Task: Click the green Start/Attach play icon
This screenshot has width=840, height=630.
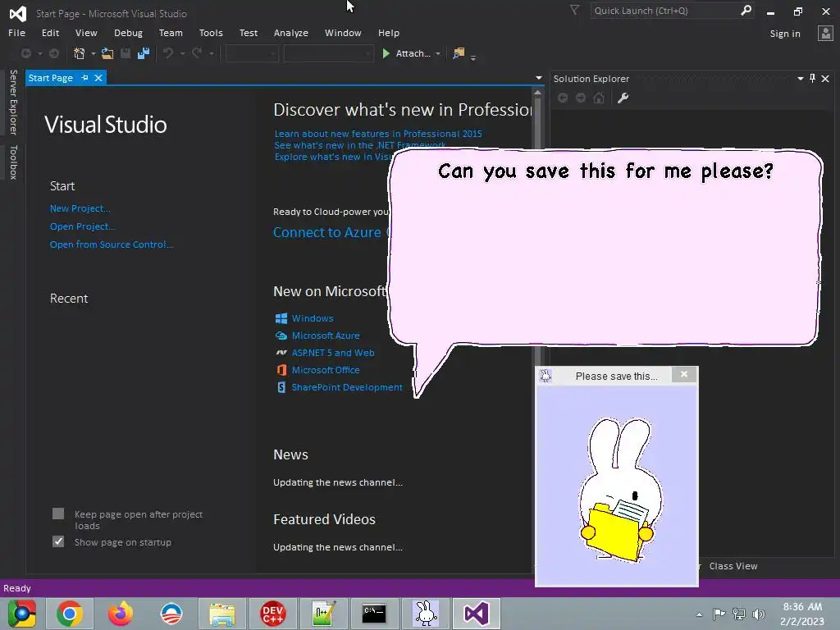Action: pos(386,53)
